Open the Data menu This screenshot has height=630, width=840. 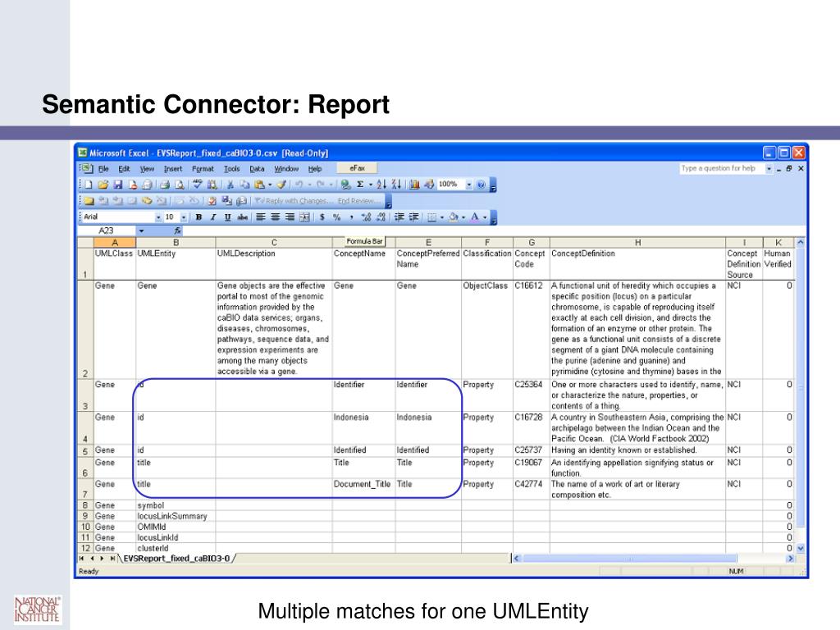tap(257, 169)
